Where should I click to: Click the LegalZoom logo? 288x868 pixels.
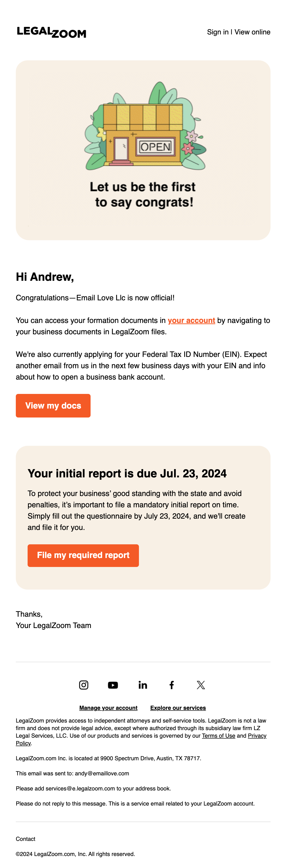pos(52,32)
